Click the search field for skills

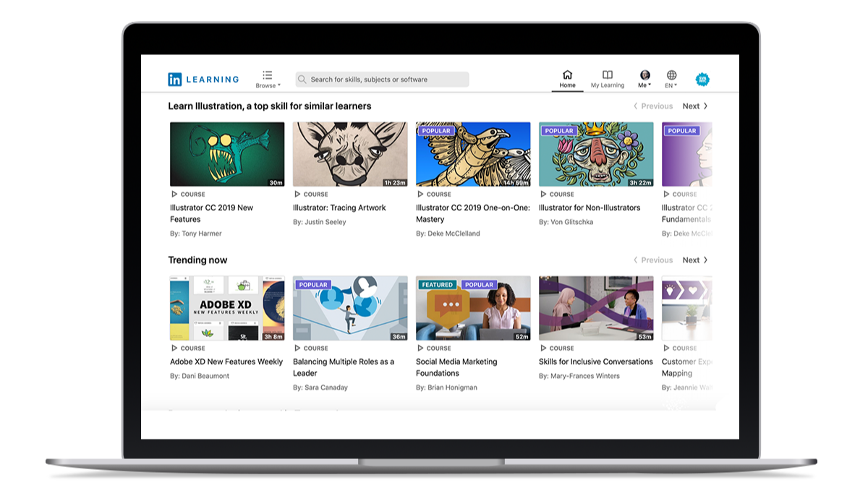click(382, 80)
